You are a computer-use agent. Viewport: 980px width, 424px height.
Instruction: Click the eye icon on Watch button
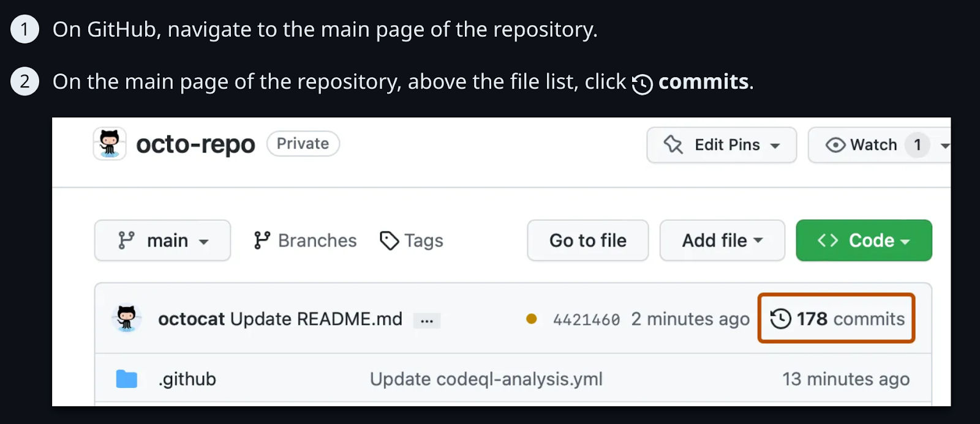click(x=835, y=145)
